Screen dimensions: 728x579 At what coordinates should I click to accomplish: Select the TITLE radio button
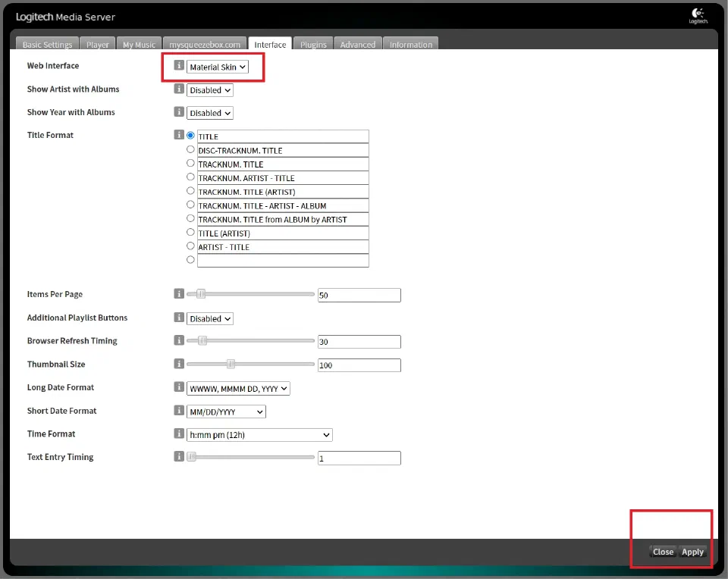190,136
